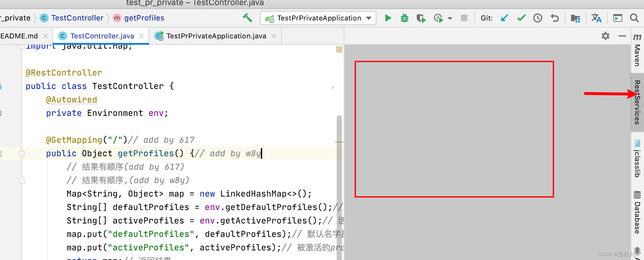The height and width of the screenshot is (260, 644).
Task: Expand the profiler options dropdown arrow
Action: tap(450, 19)
